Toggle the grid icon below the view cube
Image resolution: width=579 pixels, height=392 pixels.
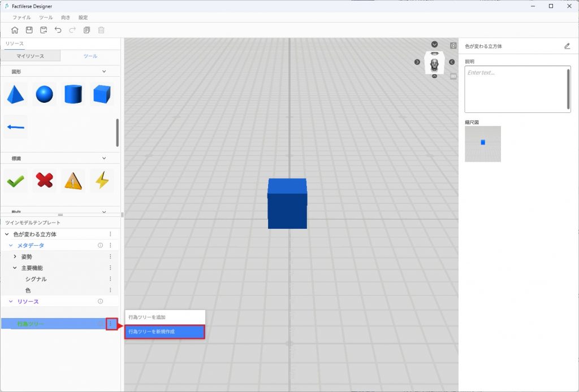pos(453,76)
